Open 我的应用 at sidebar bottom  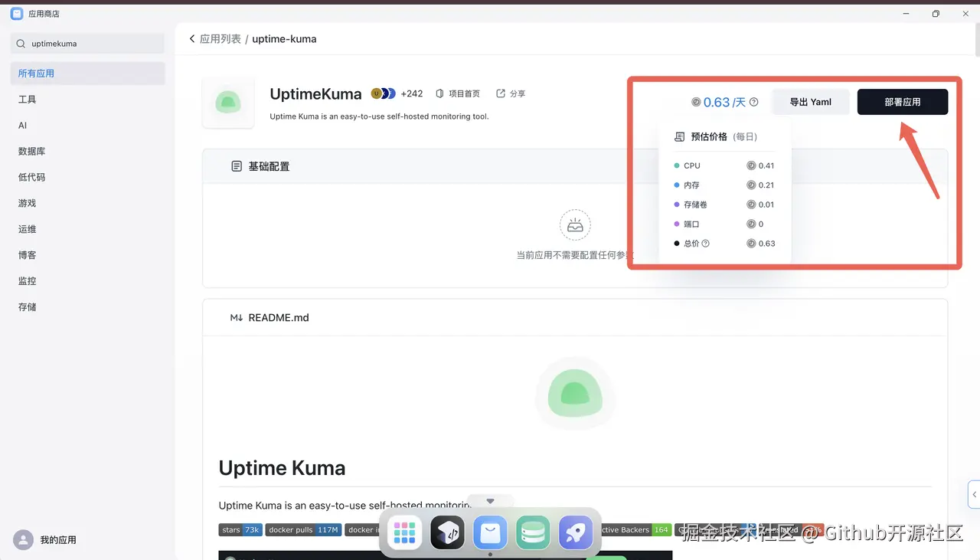pyautogui.click(x=58, y=540)
